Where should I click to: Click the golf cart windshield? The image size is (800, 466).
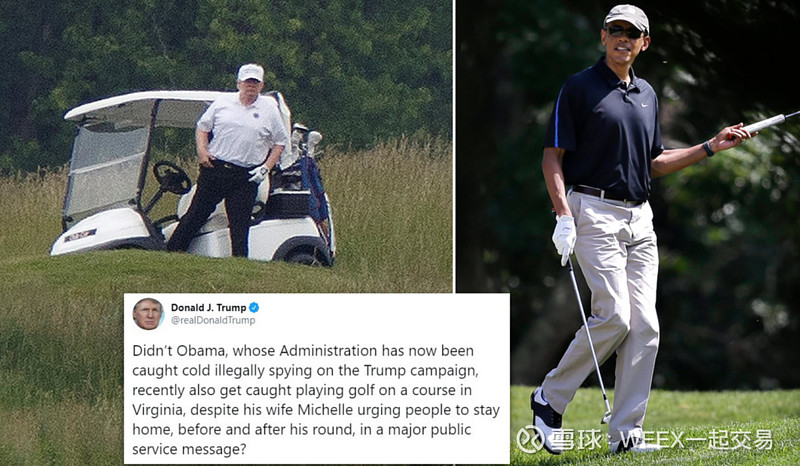(x=107, y=169)
